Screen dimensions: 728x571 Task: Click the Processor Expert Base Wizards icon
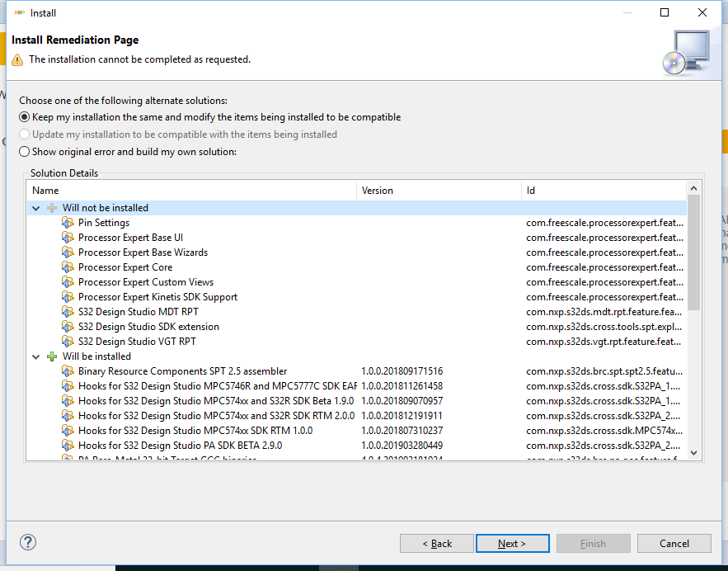(68, 252)
